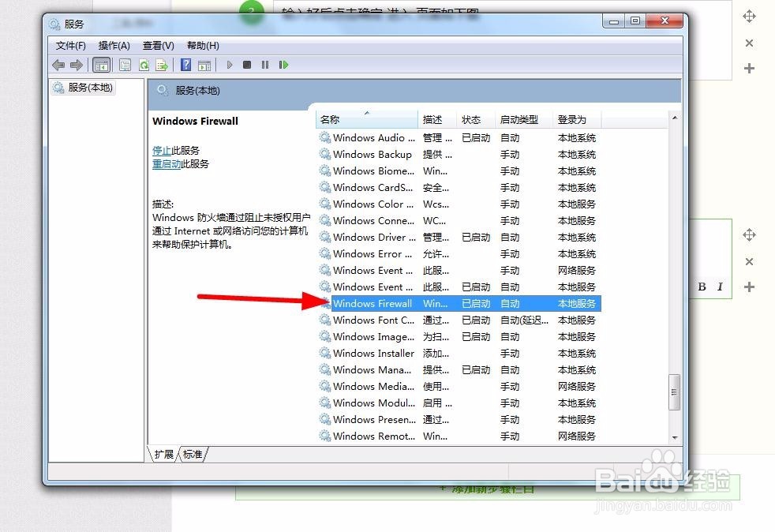
Task: Click the Stop Service square icon
Action: (x=247, y=65)
